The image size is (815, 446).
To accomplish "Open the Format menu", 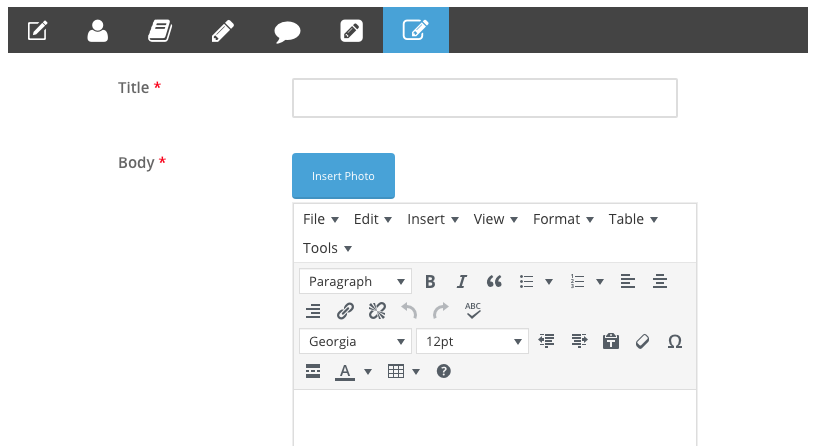I will pyautogui.click(x=563, y=219).
